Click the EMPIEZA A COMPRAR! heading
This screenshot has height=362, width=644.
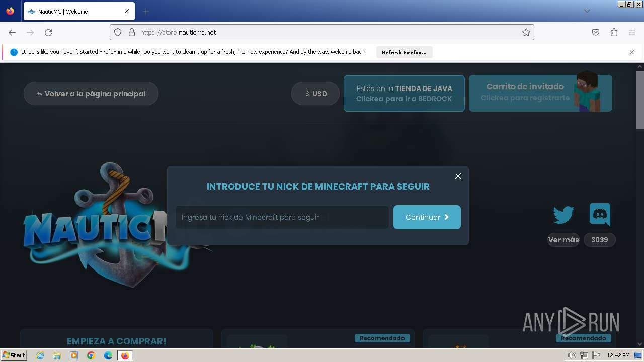116,341
